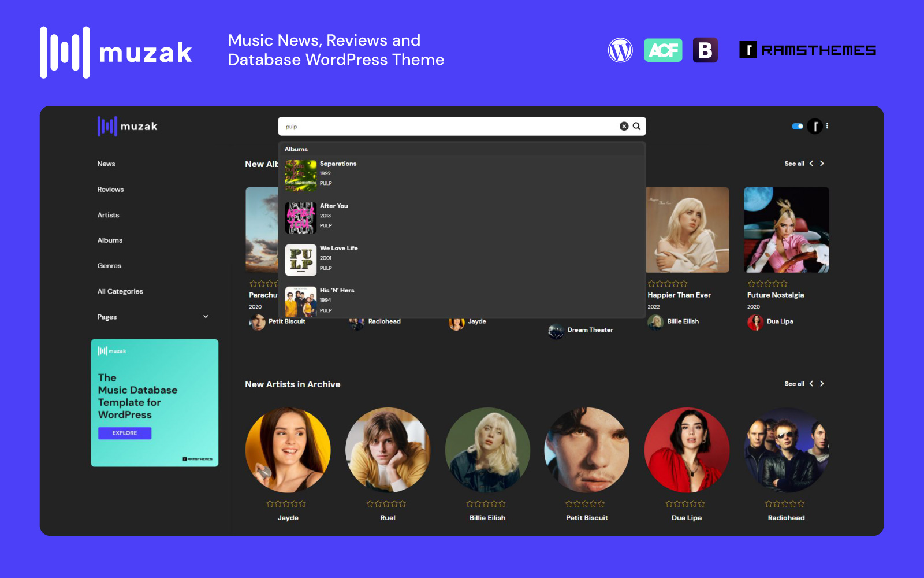Click the Billie Eilish artist link under album
This screenshot has height=578, width=924.
pos(683,321)
